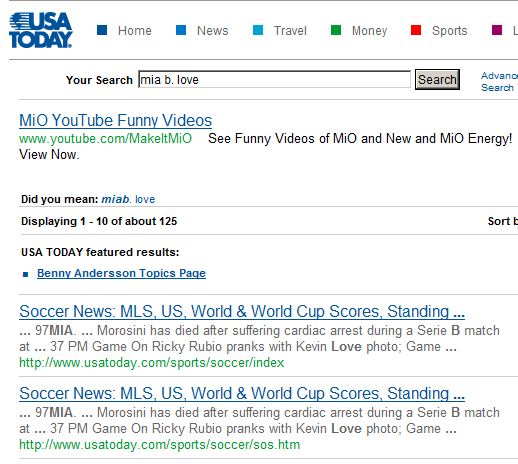Screen dimensions: 518x464
Task: Click the green square beside Money
Action: coord(336,30)
